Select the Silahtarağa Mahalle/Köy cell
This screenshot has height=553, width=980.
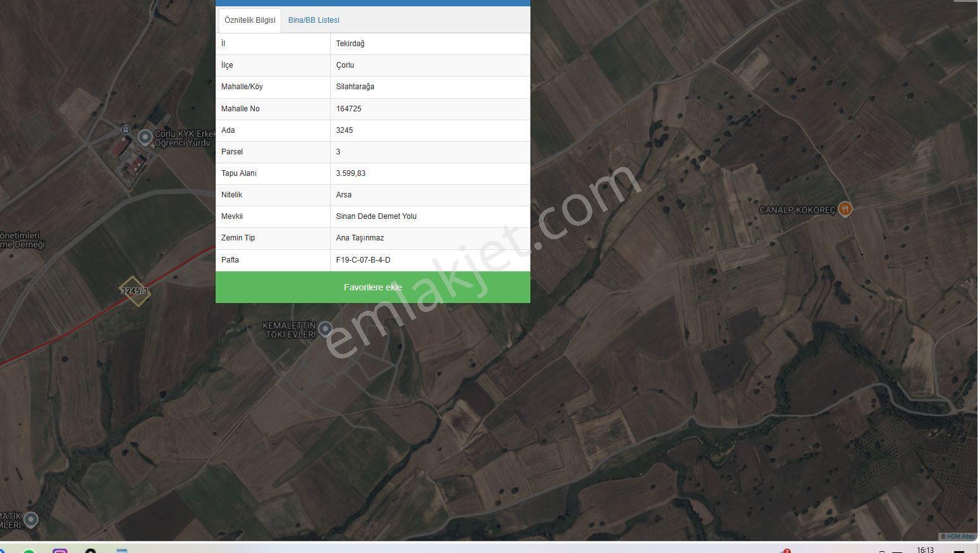point(430,87)
